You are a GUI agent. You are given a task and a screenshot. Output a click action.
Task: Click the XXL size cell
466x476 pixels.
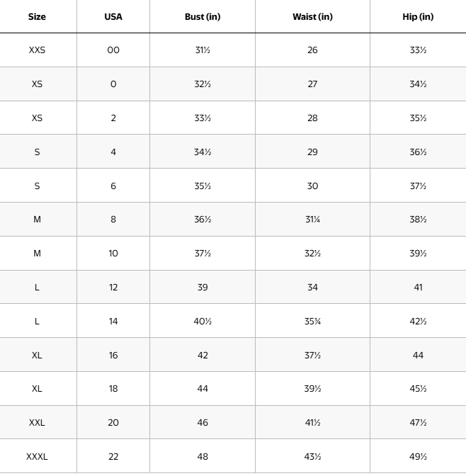pos(37,422)
